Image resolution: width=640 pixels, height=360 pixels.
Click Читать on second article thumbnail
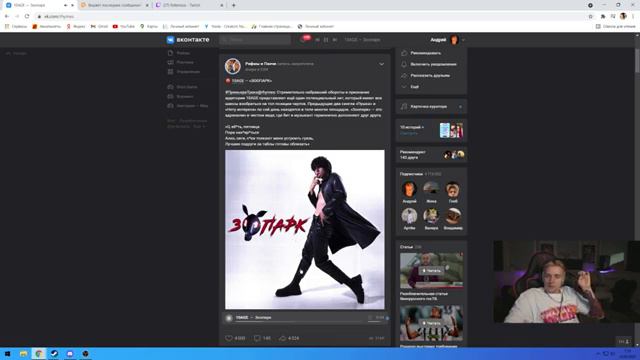click(x=431, y=323)
